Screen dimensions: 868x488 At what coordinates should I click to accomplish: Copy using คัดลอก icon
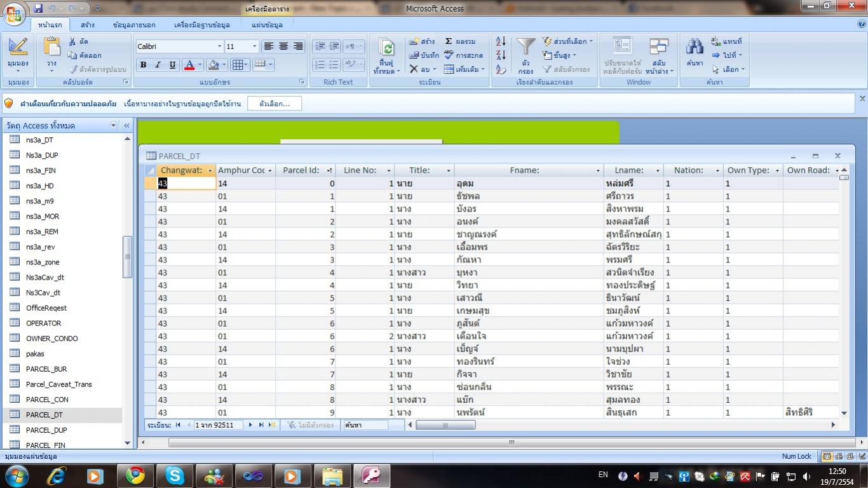85,55
